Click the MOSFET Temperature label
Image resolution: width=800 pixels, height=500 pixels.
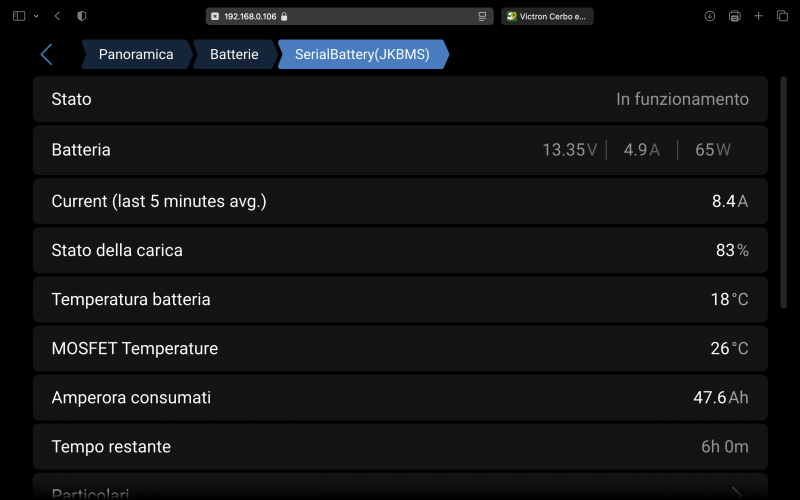pos(135,348)
